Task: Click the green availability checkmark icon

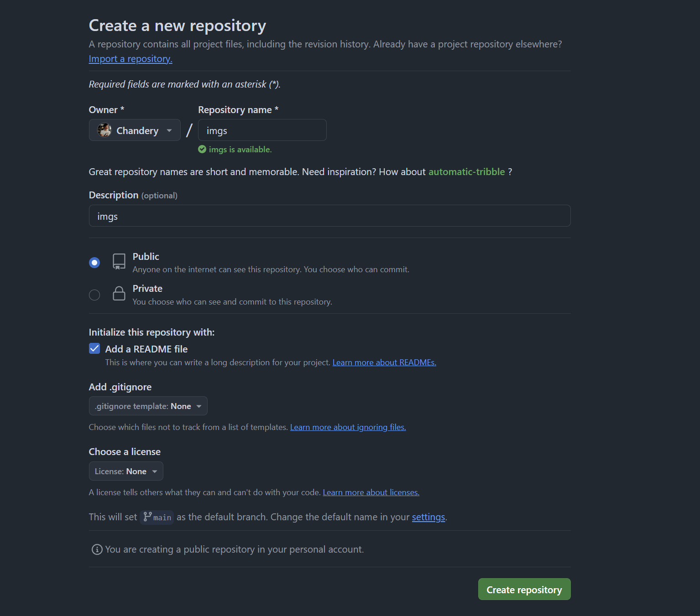Action: click(x=202, y=149)
